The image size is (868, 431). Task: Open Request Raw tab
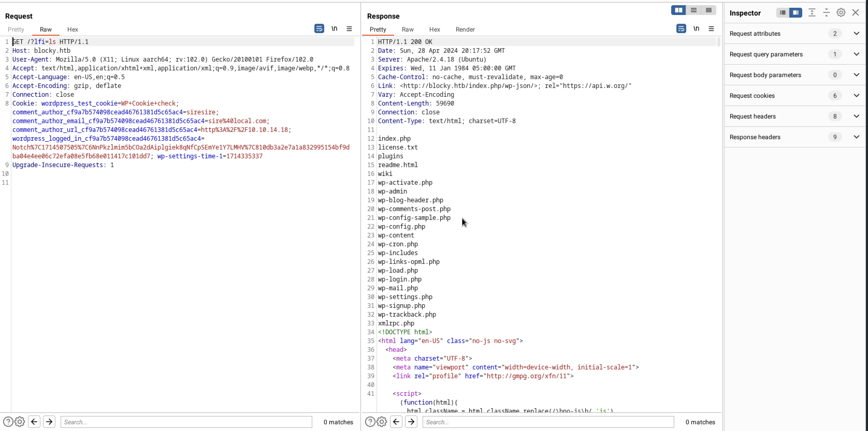click(46, 29)
